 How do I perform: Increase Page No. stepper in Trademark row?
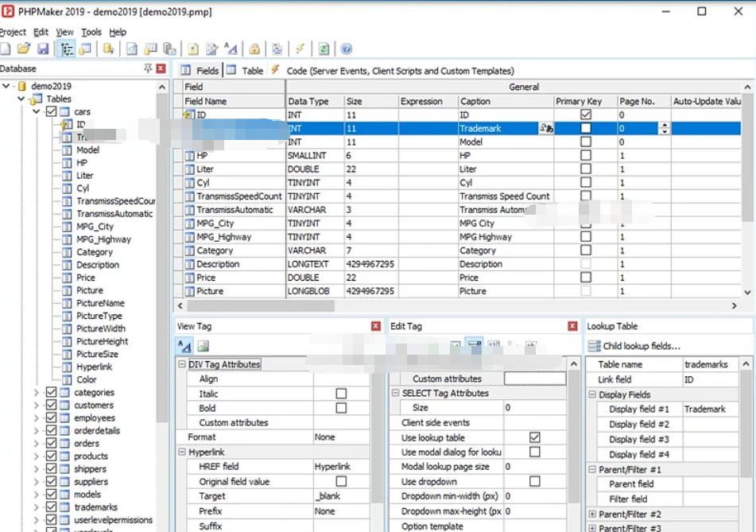tap(665, 126)
